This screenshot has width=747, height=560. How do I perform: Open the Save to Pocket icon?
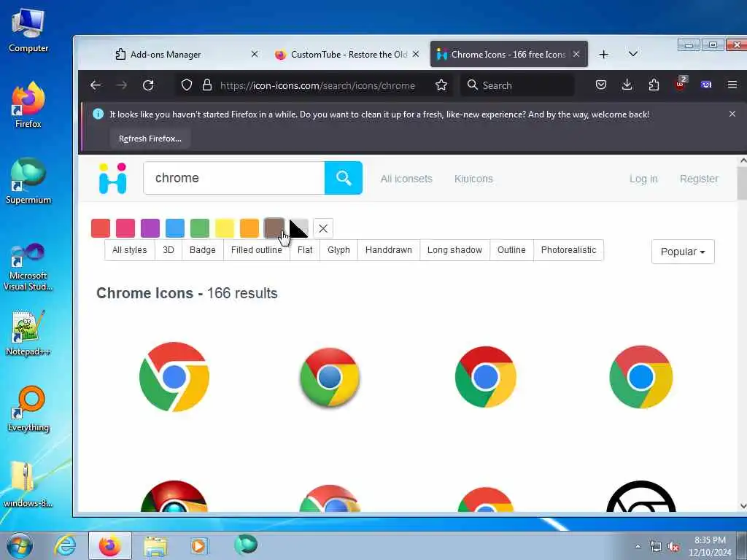601,85
